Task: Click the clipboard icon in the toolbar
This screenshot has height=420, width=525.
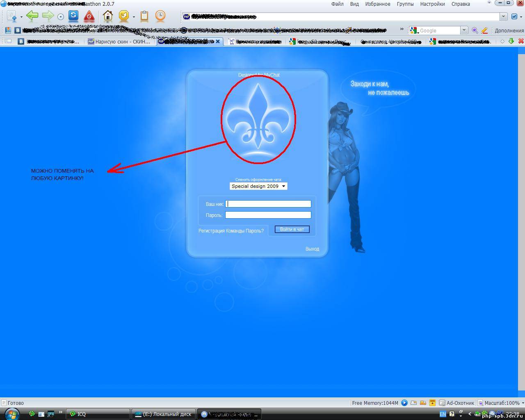Action: click(x=144, y=16)
